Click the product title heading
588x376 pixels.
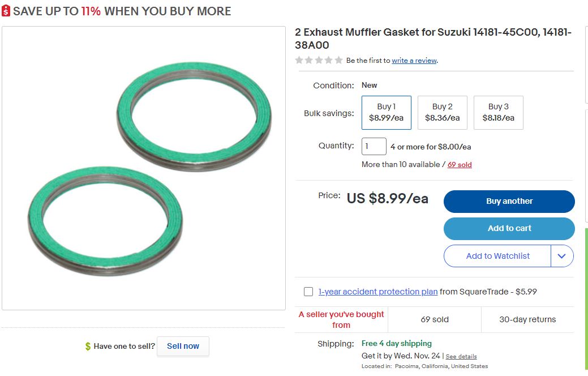pyautogui.click(x=433, y=39)
